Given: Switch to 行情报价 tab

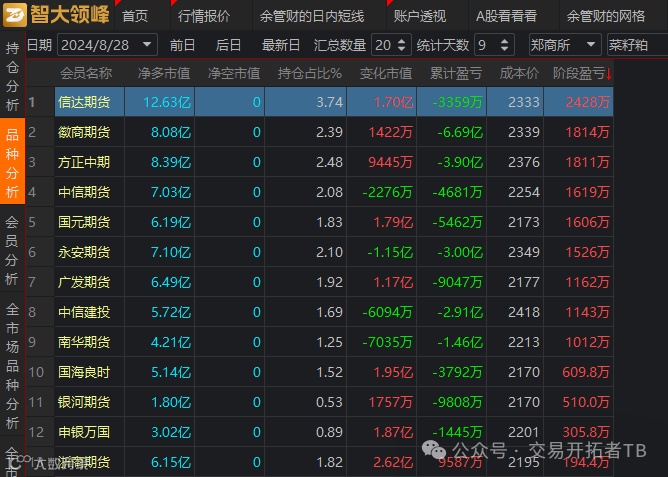Looking at the screenshot, I should (204, 16).
